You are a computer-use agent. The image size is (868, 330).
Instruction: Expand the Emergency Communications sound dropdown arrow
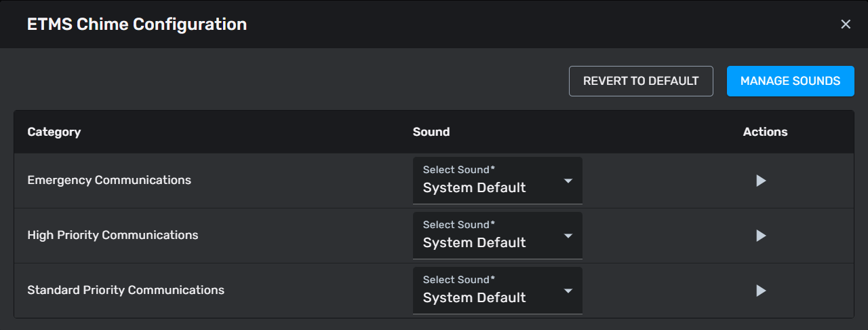click(x=568, y=181)
